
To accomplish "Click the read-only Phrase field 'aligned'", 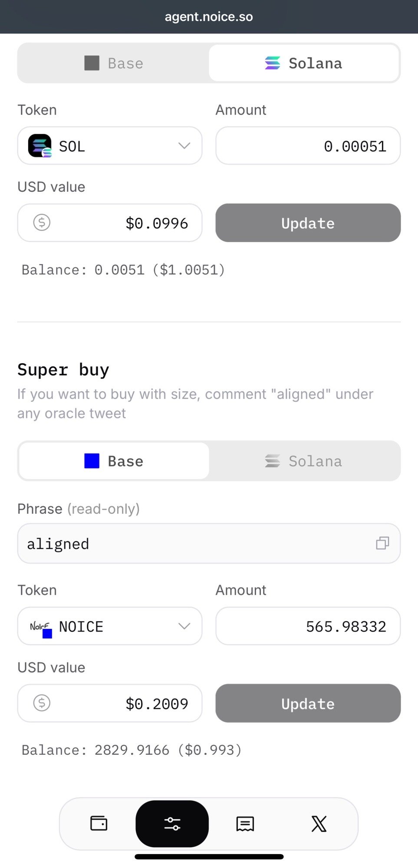I will tap(191, 543).
